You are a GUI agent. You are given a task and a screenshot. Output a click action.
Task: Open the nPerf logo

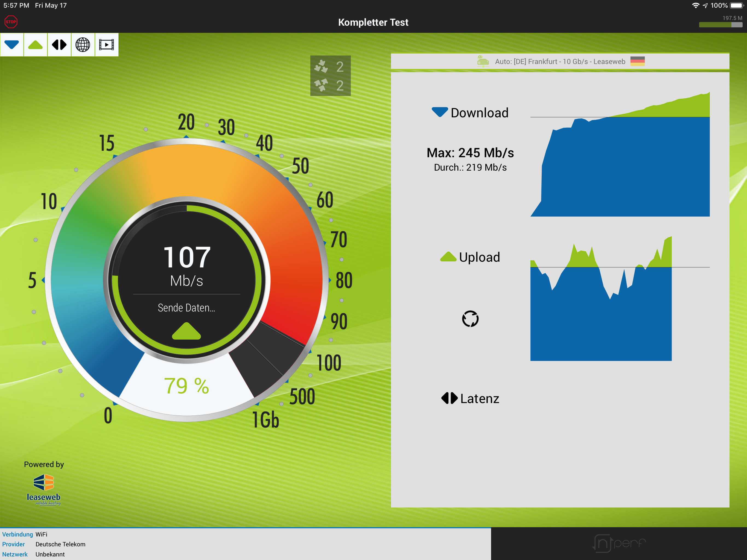tap(619, 543)
